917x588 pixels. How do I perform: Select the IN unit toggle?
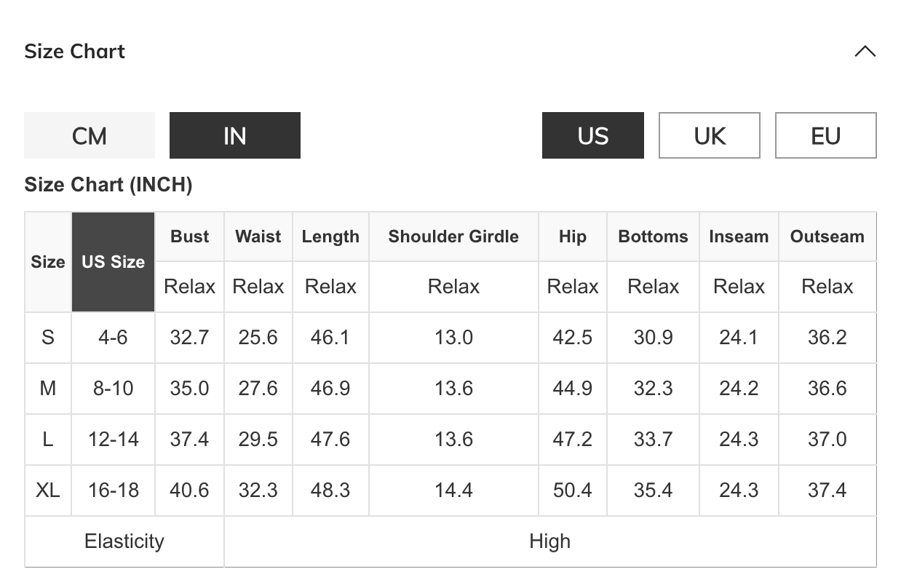234,135
